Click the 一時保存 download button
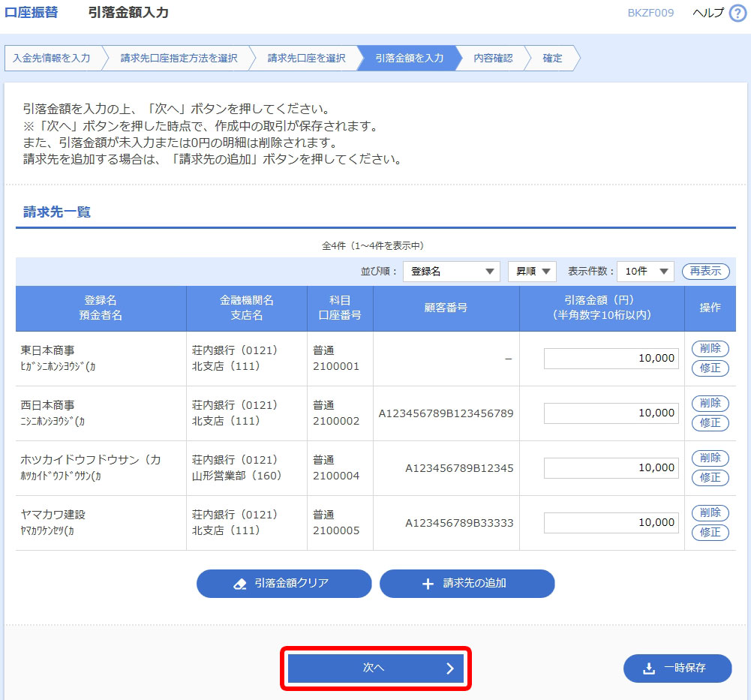The width and height of the screenshot is (751, 700). pyautogui.click(x=677, y=668)
